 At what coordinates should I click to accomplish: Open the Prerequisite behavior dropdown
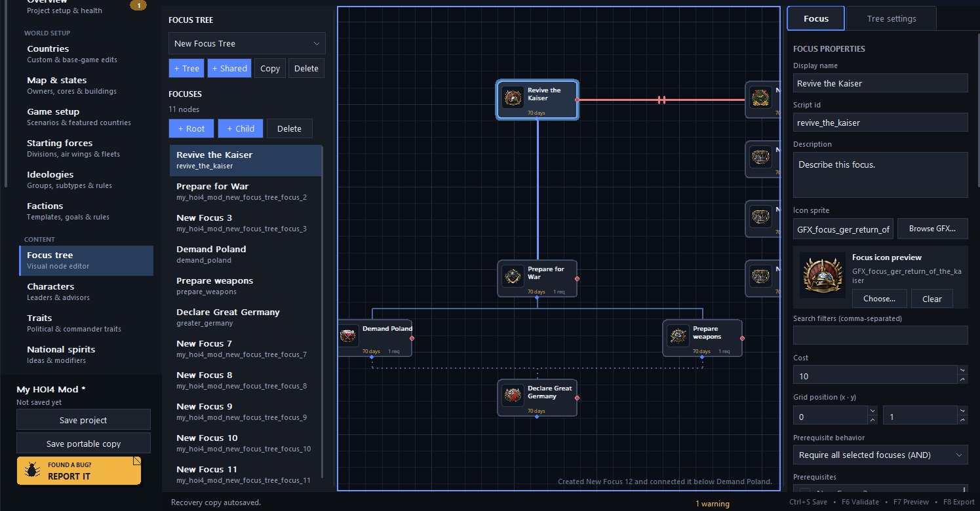[880, 455]
